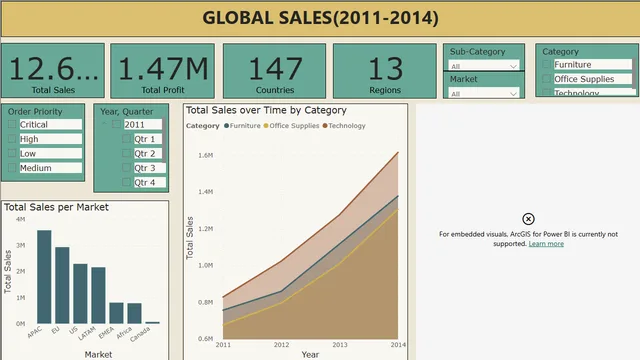Select the LATAM bar in market chart
Image resolution: width=640 pixels, height=360 pixels.
(98, 296)
